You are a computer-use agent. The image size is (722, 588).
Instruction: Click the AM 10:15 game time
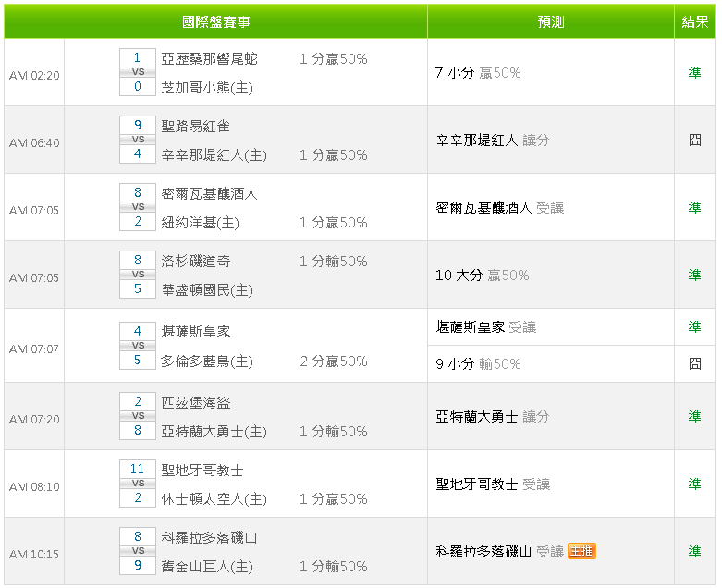[34, 555]
